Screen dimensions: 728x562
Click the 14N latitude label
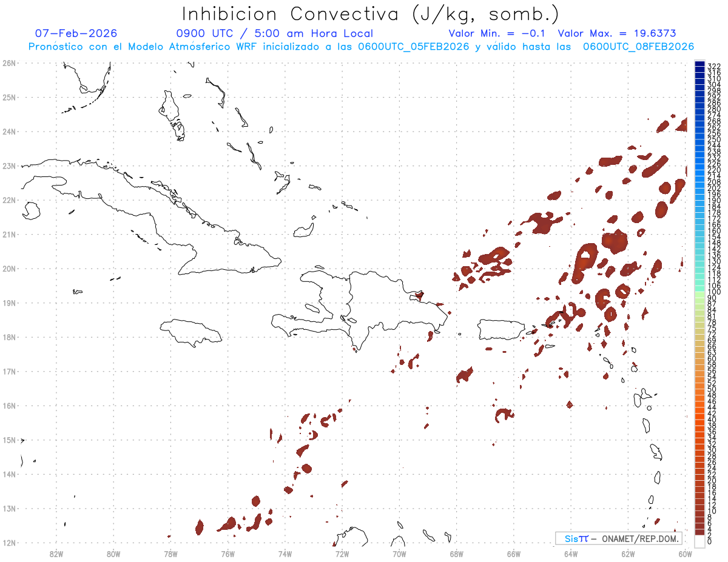pos(9,474)
